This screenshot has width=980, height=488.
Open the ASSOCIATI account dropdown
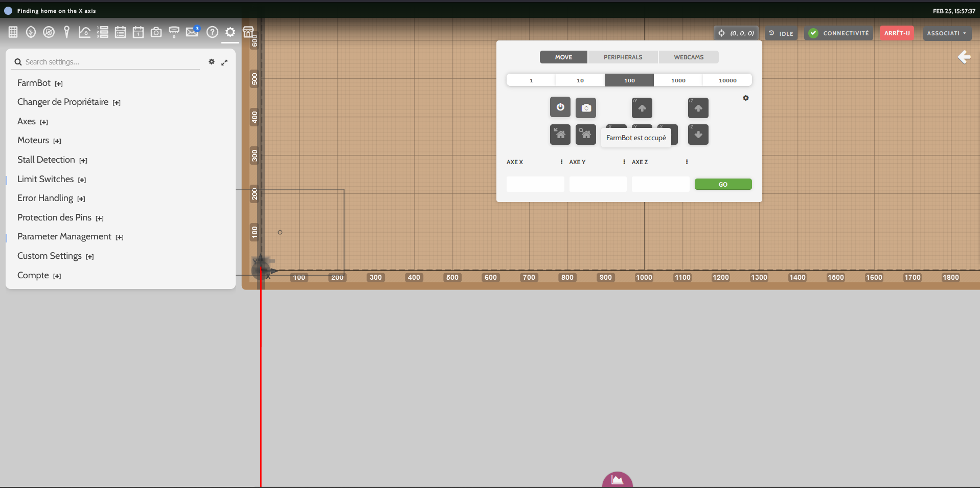coord(947,33)
